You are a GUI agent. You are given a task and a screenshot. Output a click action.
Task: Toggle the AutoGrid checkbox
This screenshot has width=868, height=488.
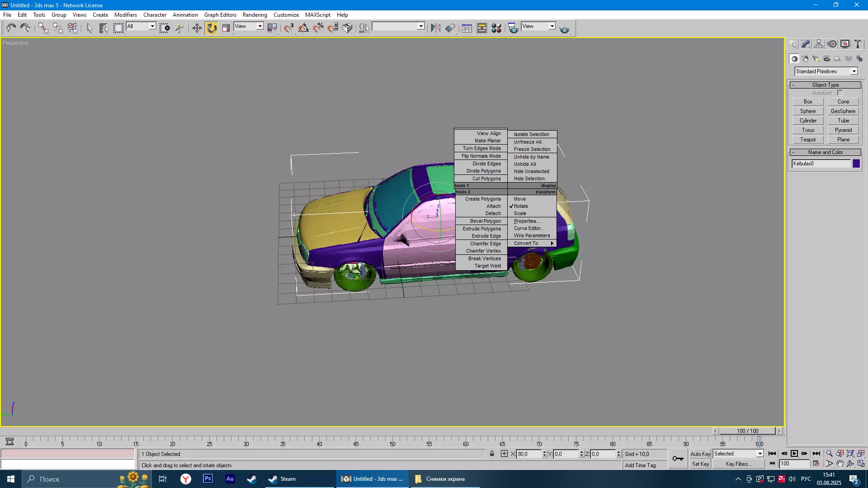(840, 93)
